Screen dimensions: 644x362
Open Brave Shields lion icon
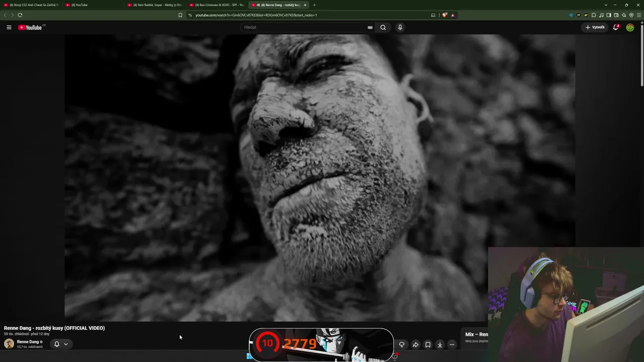pos(445,15)
